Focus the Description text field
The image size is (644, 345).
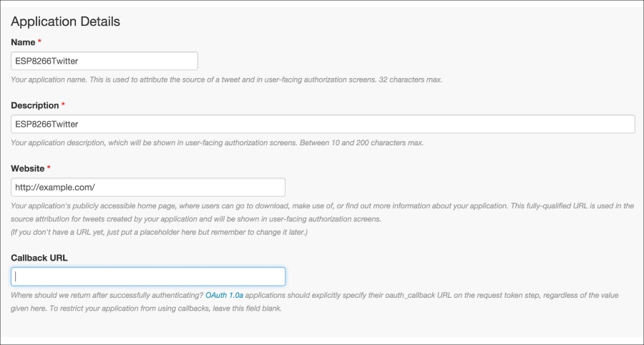click(x=323, y=124)
